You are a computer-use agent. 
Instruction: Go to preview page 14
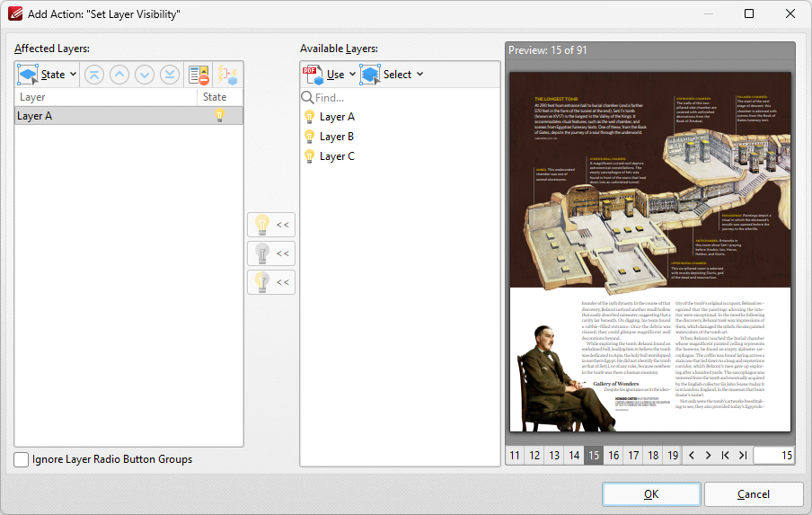coord(574,456)
